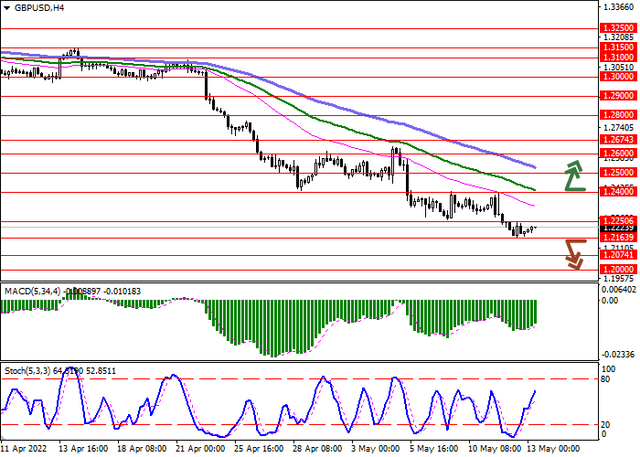Image resolution: width=640 pixels, height=457 pixels.
Task: Click the green upward arrow marker
Action: 574,174
